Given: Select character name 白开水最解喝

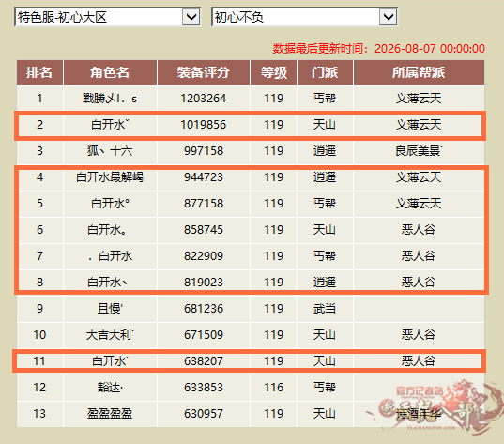Looking at the screenshot, I should click(x=110, y=177).
